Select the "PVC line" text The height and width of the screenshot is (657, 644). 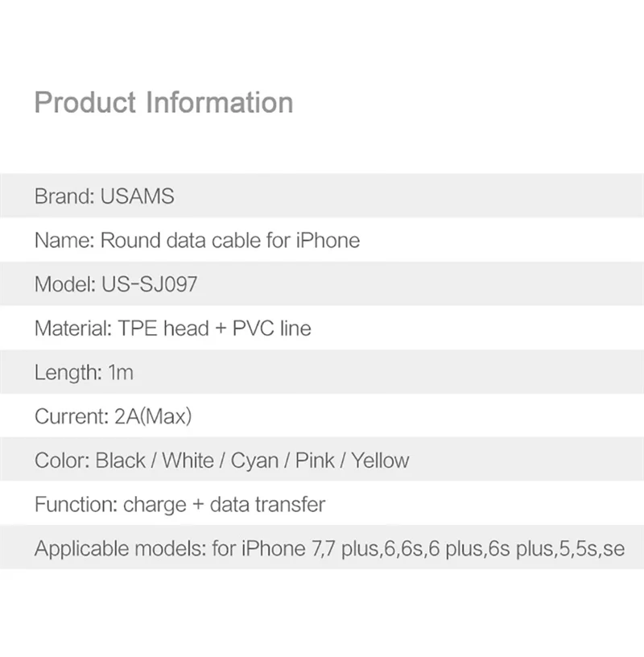[x=271, y=328]
